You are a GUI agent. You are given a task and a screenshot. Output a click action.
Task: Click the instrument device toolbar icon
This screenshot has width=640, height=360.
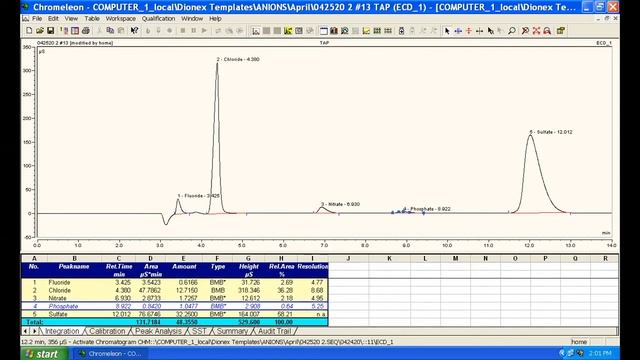click(x=402, y=31)
